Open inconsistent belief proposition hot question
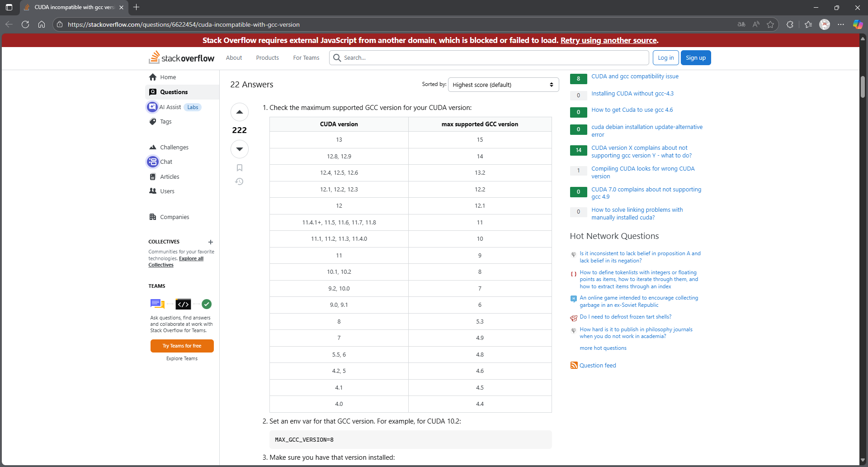This screenshot has height=467, width=868. click(640, 257)
